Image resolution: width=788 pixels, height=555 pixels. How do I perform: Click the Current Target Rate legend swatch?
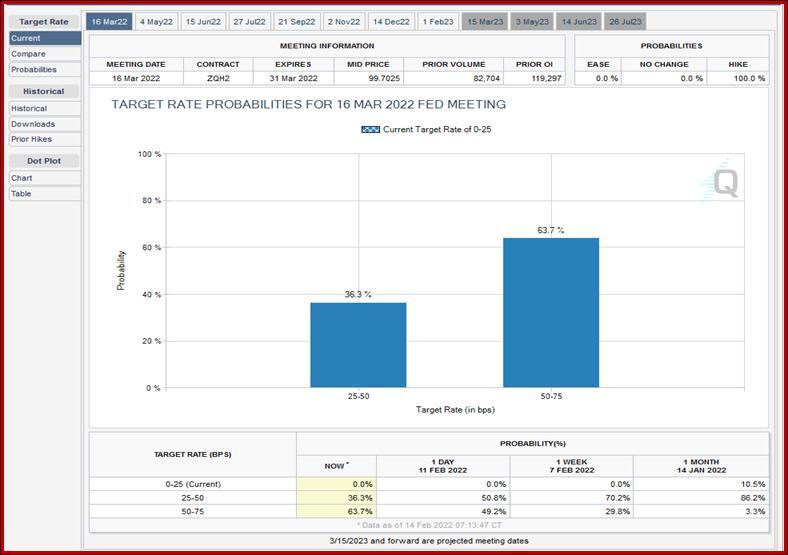point(370,129)
